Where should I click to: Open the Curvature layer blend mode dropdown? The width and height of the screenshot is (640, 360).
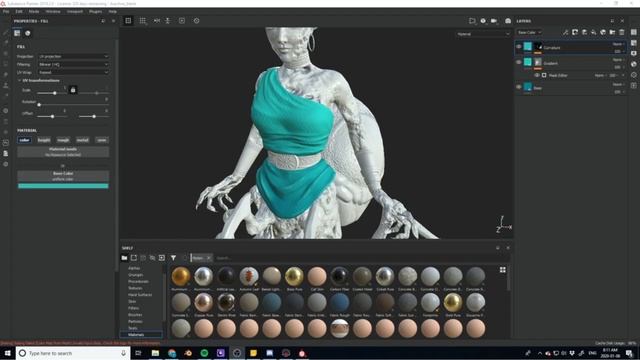(618, 44)
